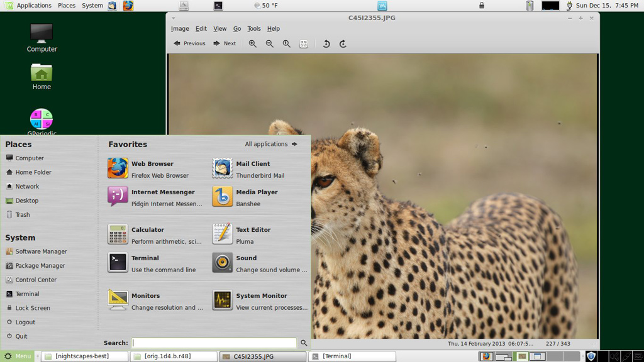This screenshot has width=644, height=362.
Task: Reset zoom to normal size
Action: tap(286, 44)
